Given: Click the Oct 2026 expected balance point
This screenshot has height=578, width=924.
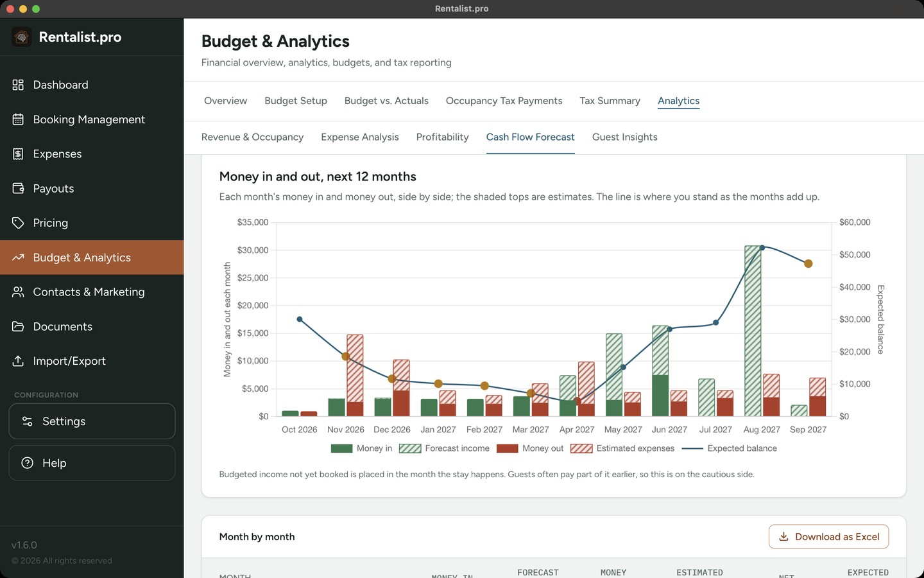Looking at the screenshot, I should click(300, 319).
